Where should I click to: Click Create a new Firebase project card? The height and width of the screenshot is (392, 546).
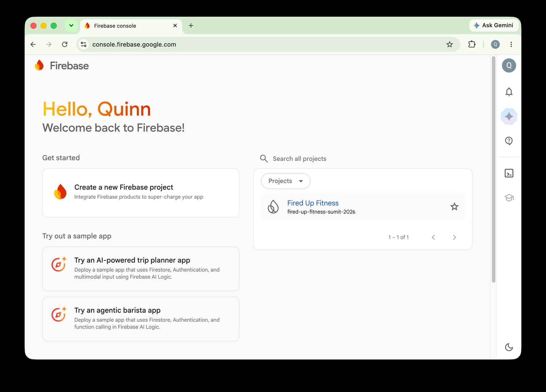pyautogui.click(x=141, y=193)
